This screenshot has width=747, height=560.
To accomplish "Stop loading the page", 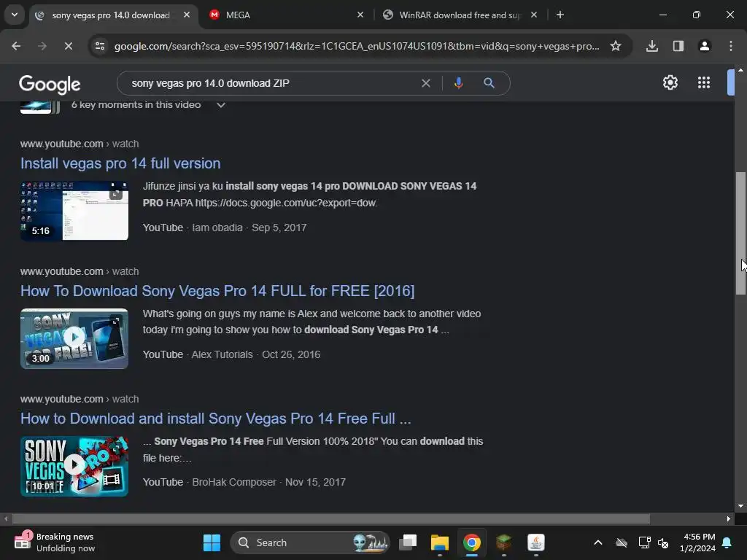I will (68, 46).
